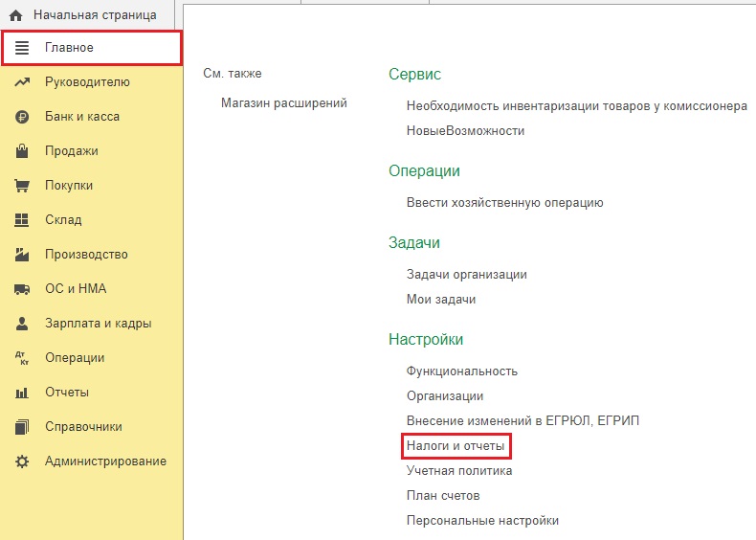This screenshot has height=540, width=756.
Task: Open План счетов link
Action: click(x=443, y=495)
